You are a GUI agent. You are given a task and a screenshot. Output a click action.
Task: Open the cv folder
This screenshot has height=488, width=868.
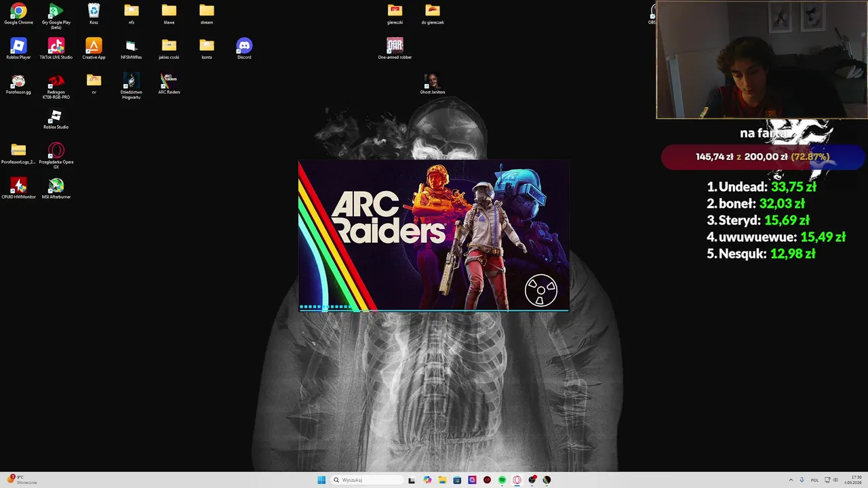coord(94,84)
